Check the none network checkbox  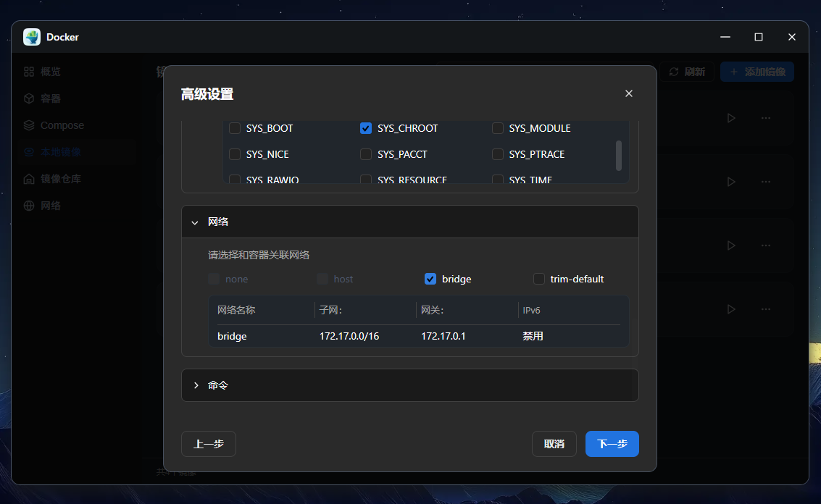(x=214, y=279)
